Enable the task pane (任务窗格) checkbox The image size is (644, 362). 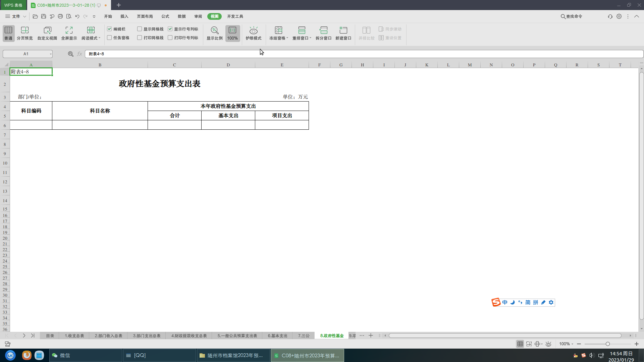click(x=109, y=38)
